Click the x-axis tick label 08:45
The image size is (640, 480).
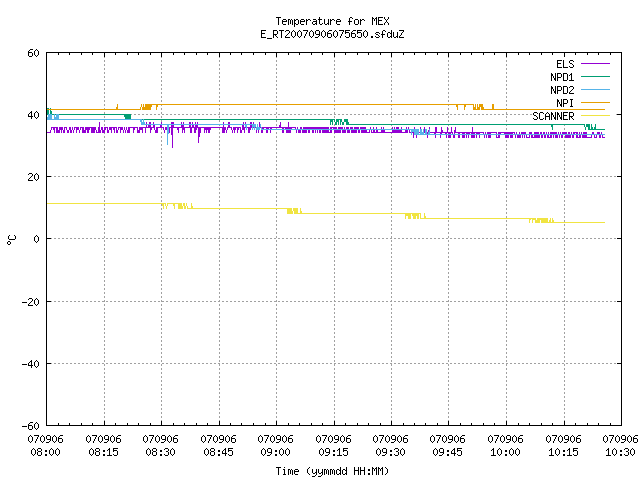[x=218, y=452]
